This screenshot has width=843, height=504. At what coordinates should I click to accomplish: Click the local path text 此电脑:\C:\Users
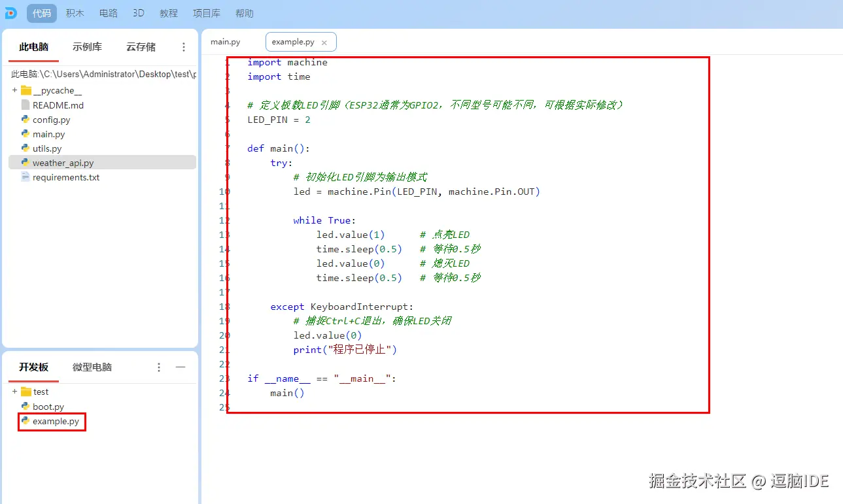coord(103,75)
